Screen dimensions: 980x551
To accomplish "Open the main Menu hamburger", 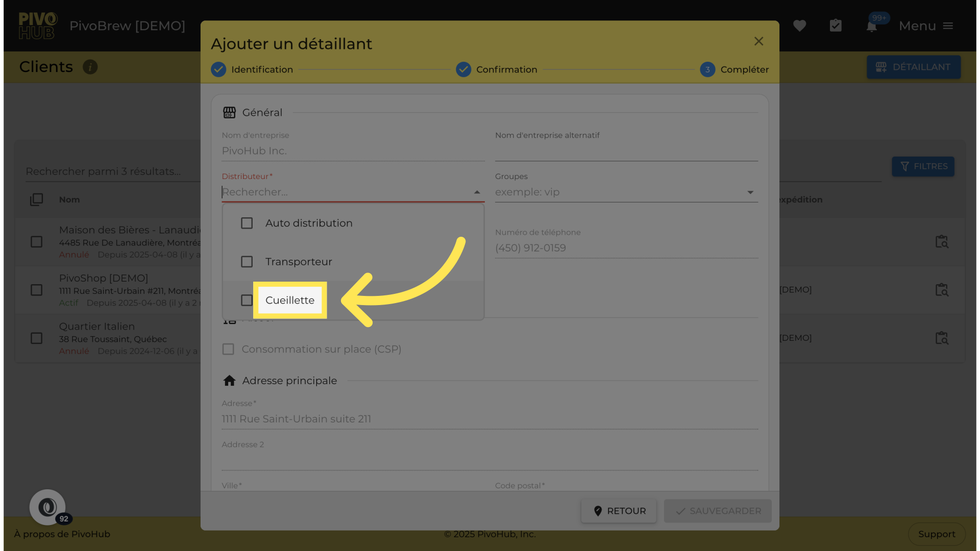I will (948, 26).
